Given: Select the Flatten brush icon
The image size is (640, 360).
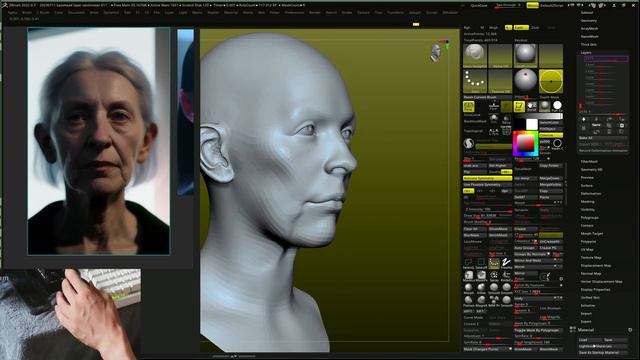Looking at the screenshot, I should click(469, 301).
